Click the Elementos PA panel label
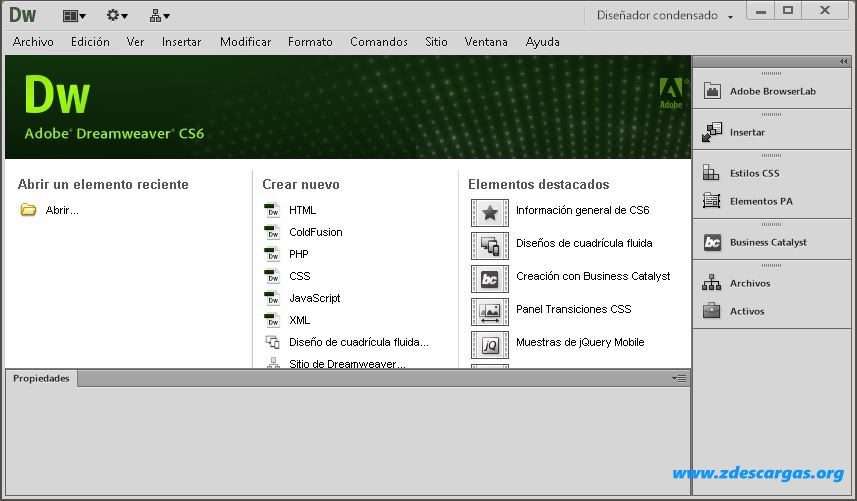The image size is (857, 501). click(x=761, y=201)
